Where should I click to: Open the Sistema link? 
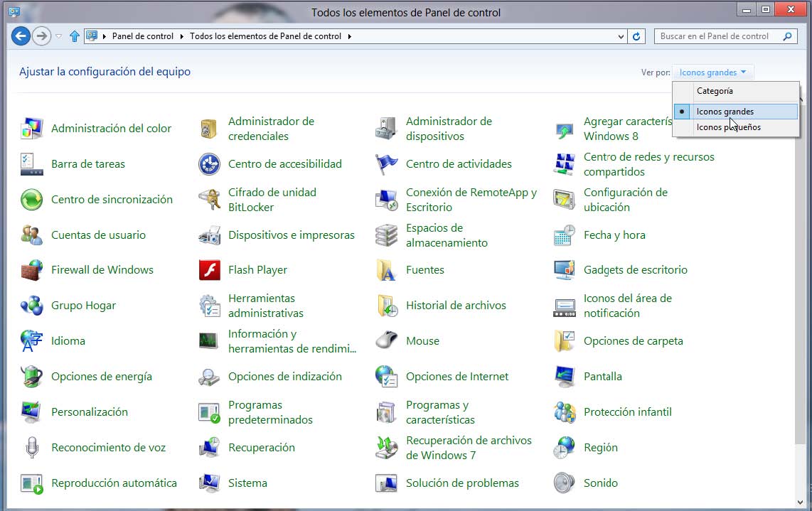(247, 483)
